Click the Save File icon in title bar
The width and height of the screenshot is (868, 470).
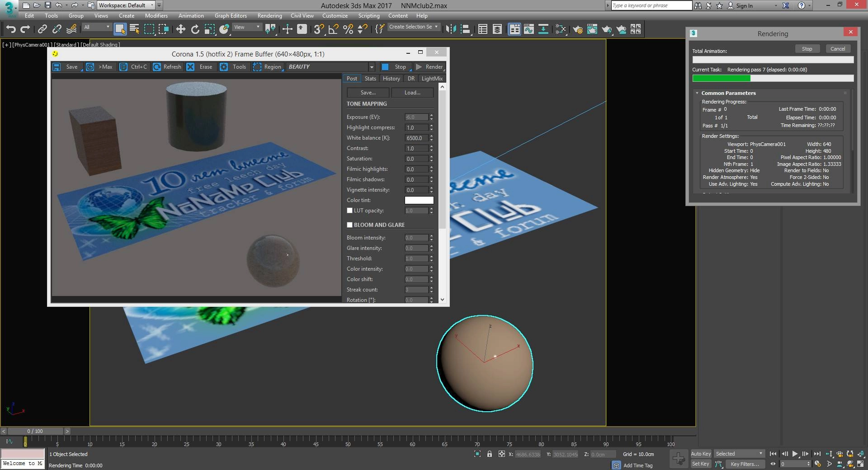[47, 5]
